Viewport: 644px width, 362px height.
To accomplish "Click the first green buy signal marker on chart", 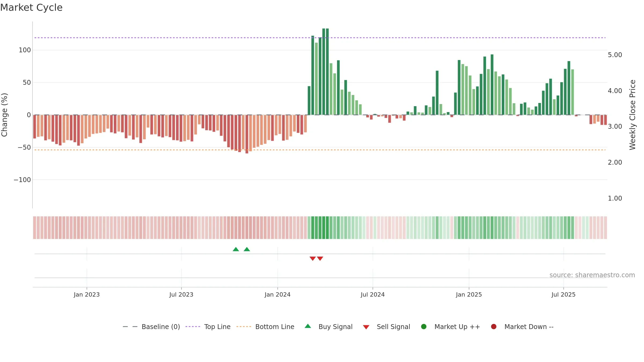I will pyautogui.click(x=236, y=249).
